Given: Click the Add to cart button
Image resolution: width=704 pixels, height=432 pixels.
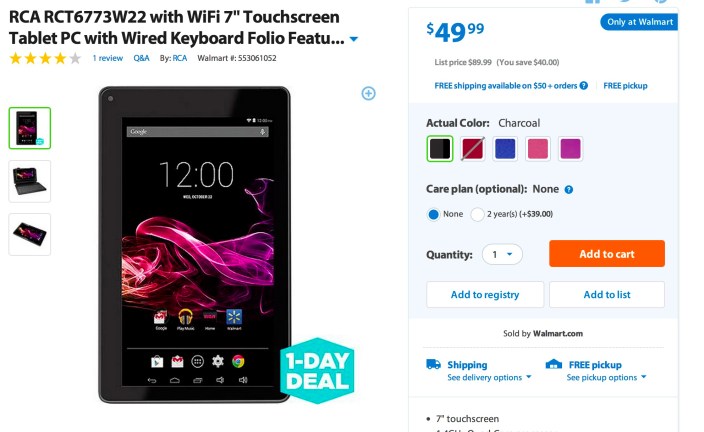Looking at the screenshot, I should coord(607,254).
